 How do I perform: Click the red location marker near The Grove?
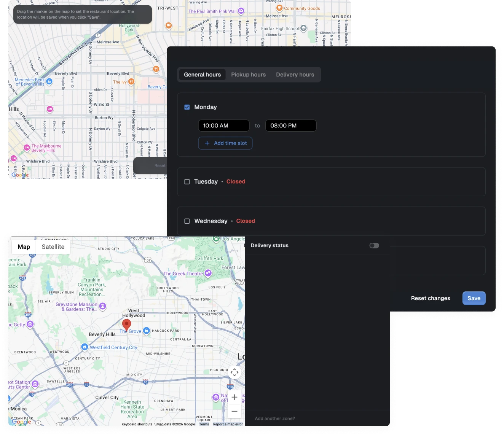point(127,325)
